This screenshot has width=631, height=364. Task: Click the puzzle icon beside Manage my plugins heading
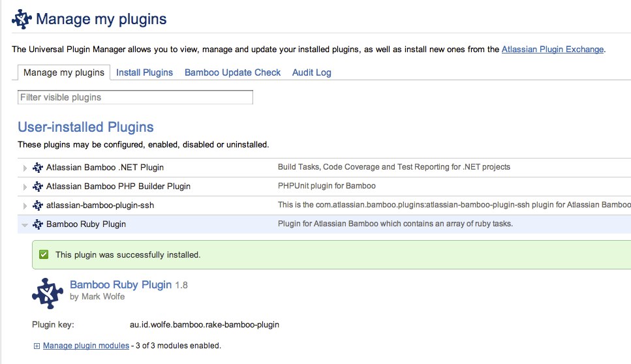click(x=22, y=19)
